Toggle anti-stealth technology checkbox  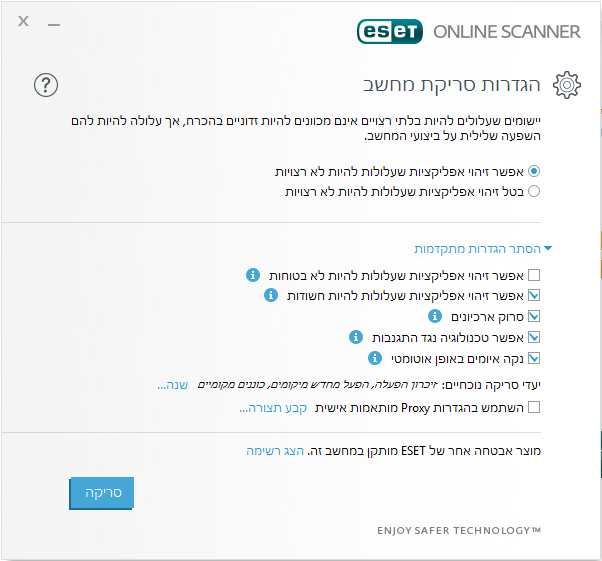534,337
